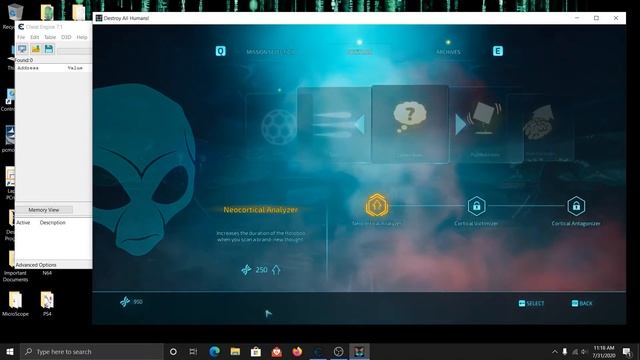Click the upgrade arrow icon after 250
This screenshot has height=360, width=640.
coord(276,270)
